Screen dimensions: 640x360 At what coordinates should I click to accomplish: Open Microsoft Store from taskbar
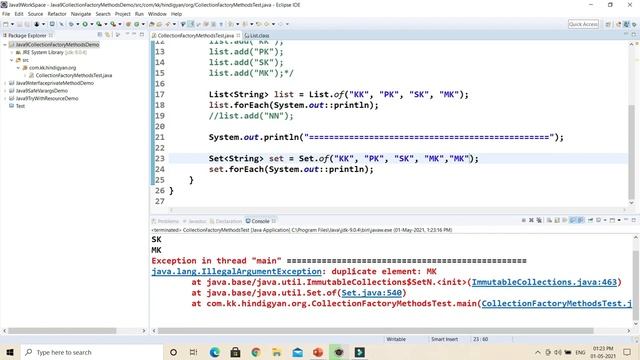(x=236, y=352)
